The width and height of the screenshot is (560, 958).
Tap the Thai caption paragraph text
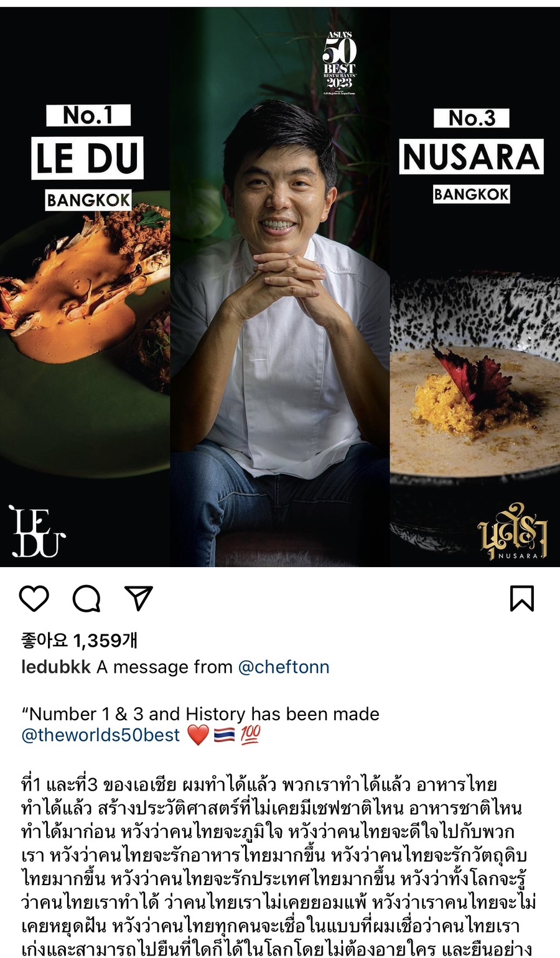[x=279, y=866]
